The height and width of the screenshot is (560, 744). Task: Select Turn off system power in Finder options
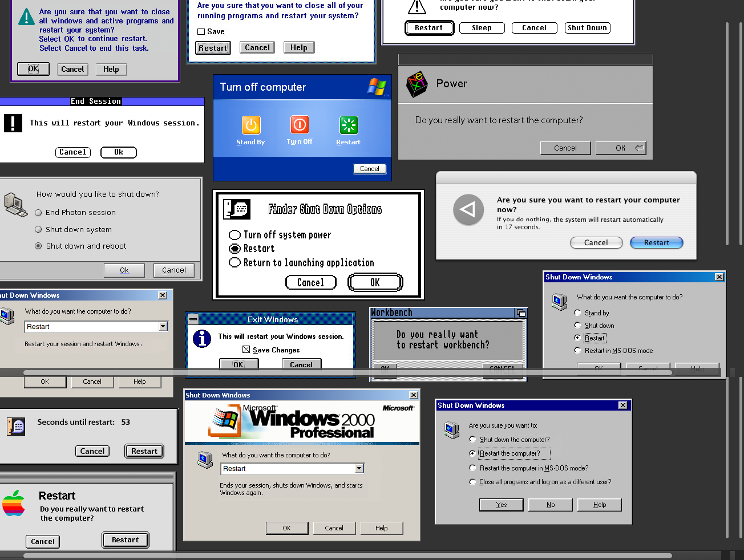pyautogui.click(x=234, y=235)
